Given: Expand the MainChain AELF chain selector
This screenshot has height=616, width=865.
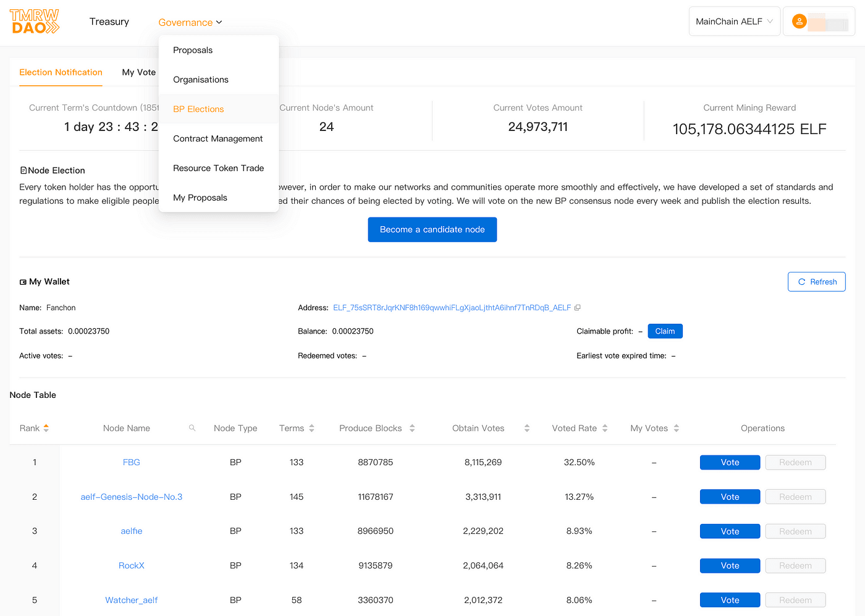Looking at the screenshot, I should coord(735,22).
